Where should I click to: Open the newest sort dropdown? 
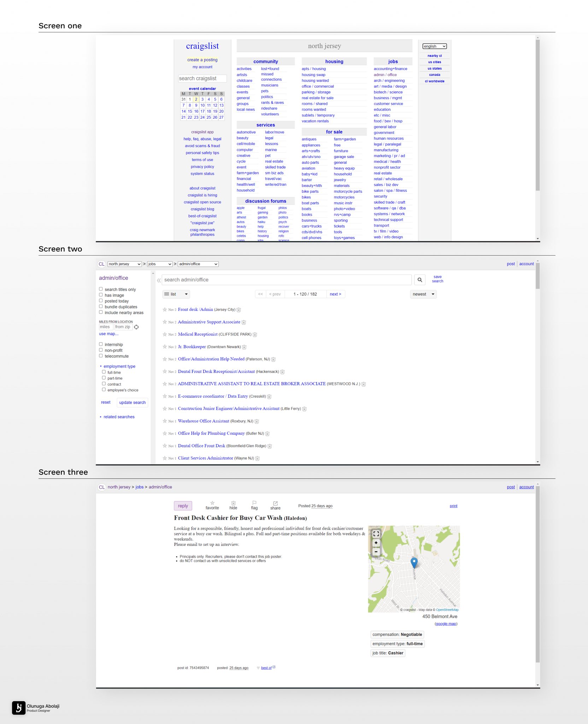pos(423,294)
